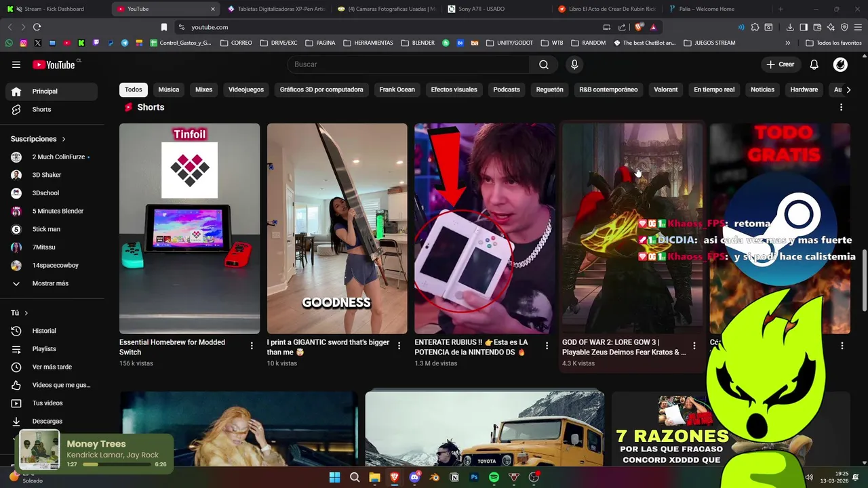868x488 pixels.
Task: Open Playlists in the sidebar
Action: tap(52, 349)
